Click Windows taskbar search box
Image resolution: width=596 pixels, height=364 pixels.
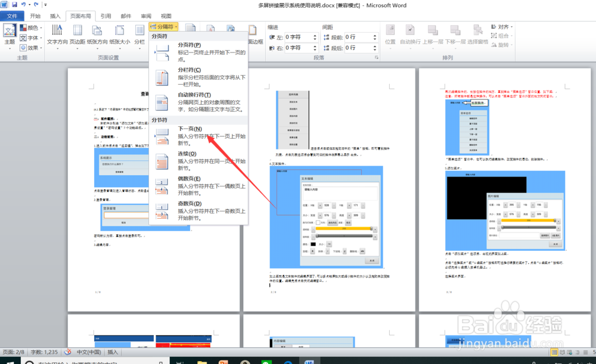tap(95, 362)
